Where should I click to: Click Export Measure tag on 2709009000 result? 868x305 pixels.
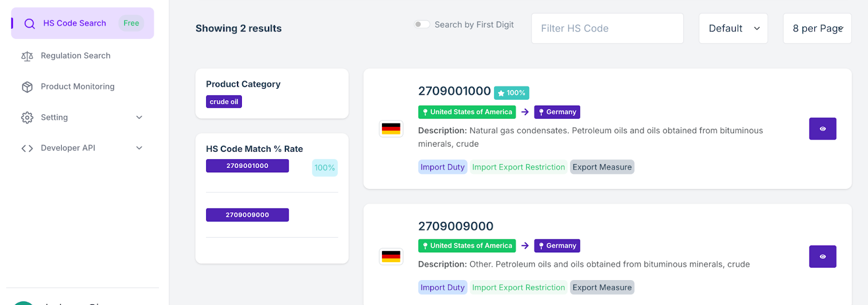(602, 288)
